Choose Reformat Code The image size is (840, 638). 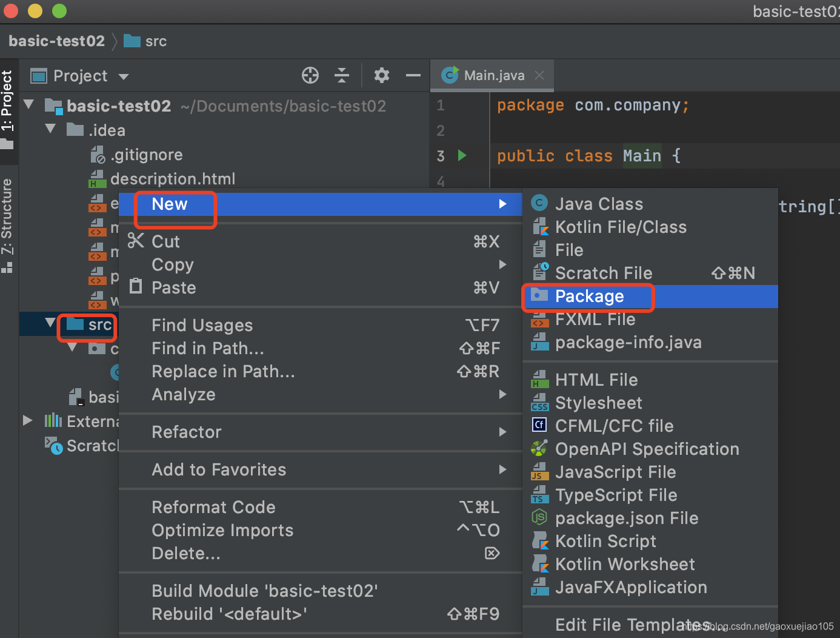(x=320, y=507)
